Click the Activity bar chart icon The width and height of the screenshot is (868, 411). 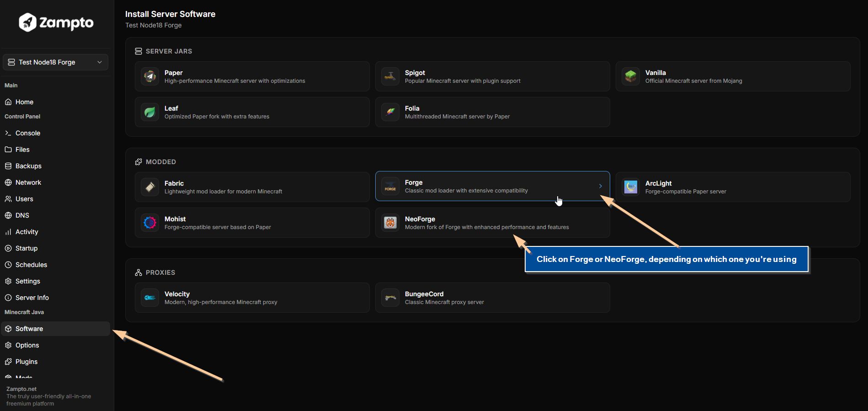click(x=8, y=232)
